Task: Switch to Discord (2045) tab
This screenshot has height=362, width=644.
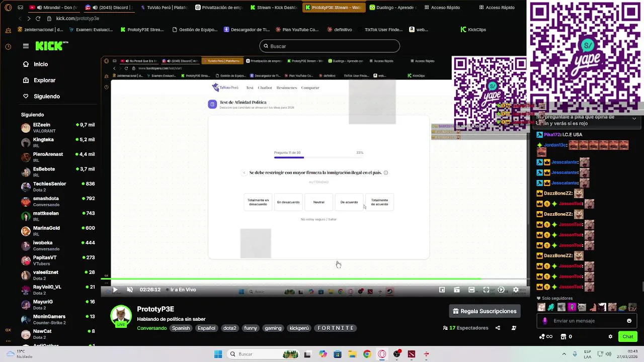Action: [x=109, y=8]
